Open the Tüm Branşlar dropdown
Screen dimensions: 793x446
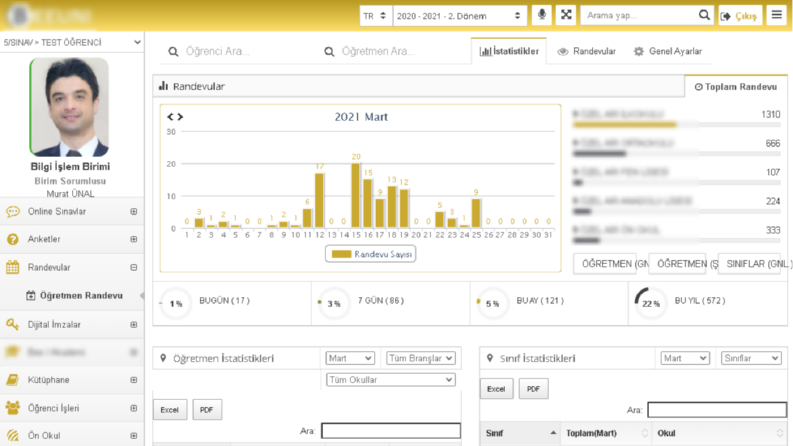click(x=421, y=358)
